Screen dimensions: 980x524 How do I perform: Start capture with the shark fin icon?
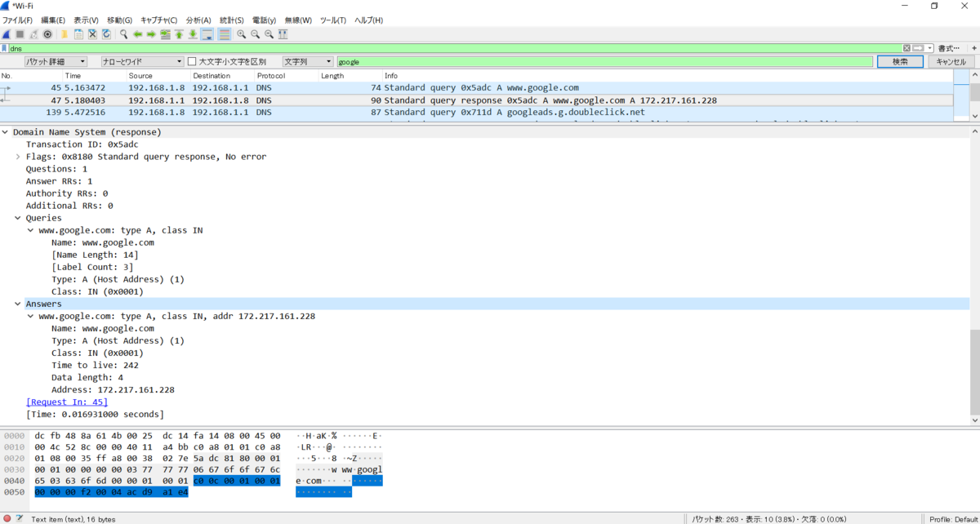point(6,34)
